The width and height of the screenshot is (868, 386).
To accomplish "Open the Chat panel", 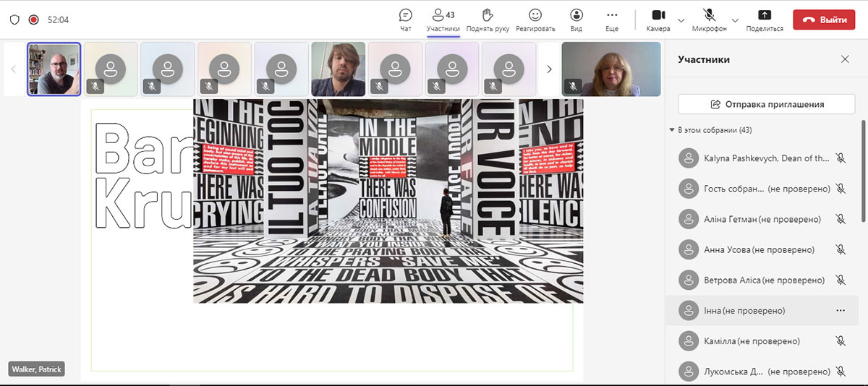I will (406, 20).
